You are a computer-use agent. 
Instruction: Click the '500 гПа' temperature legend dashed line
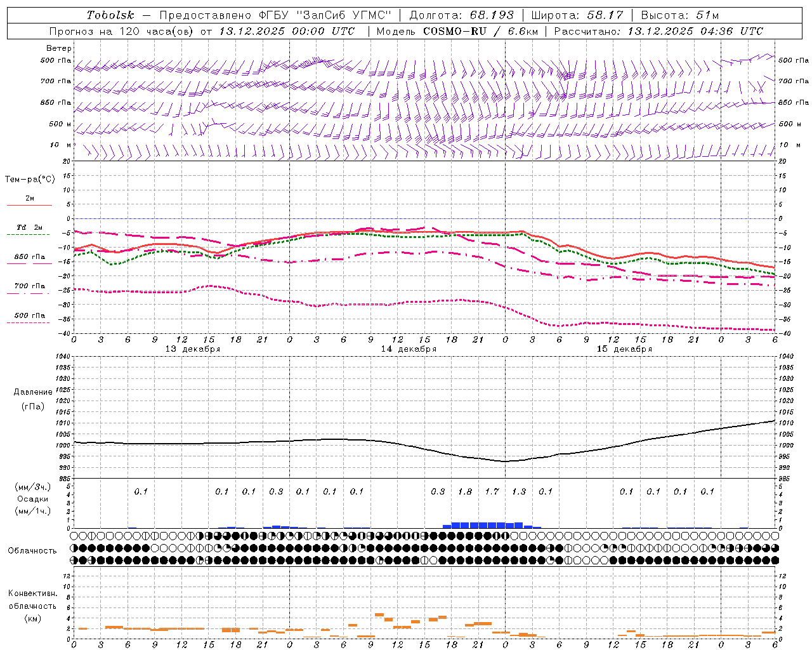pyautogui.click(x=28, y=322)
